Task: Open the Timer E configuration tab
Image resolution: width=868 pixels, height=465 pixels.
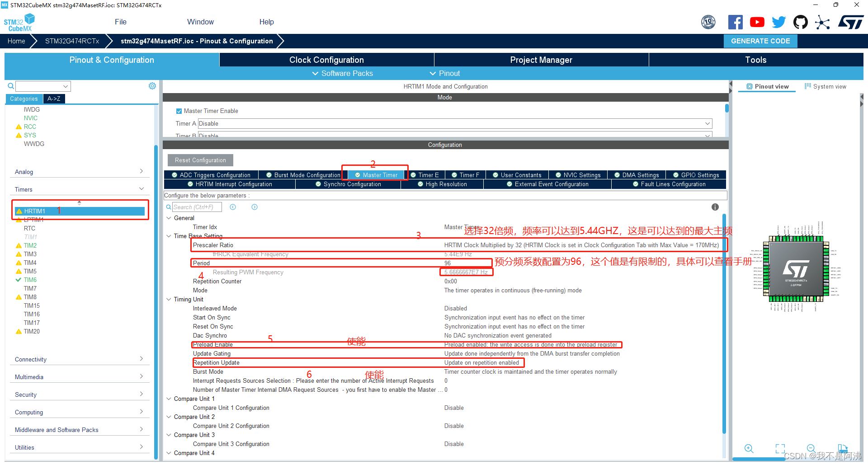Action: [x=425, y=175]
